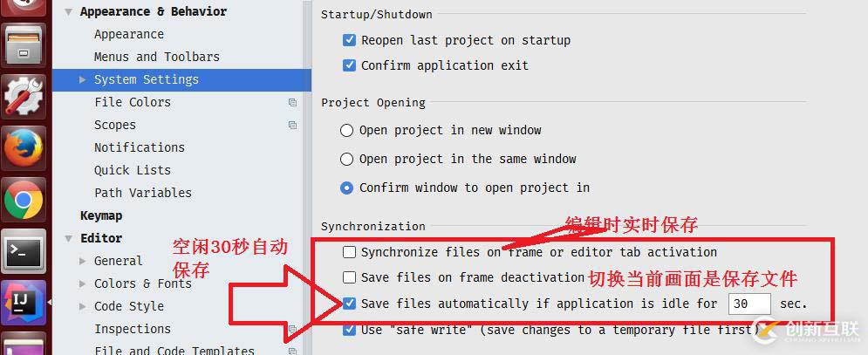This screenshot has height=355, width=868.
Task: Open the Terminal dock icon
Action: [24, 254]
